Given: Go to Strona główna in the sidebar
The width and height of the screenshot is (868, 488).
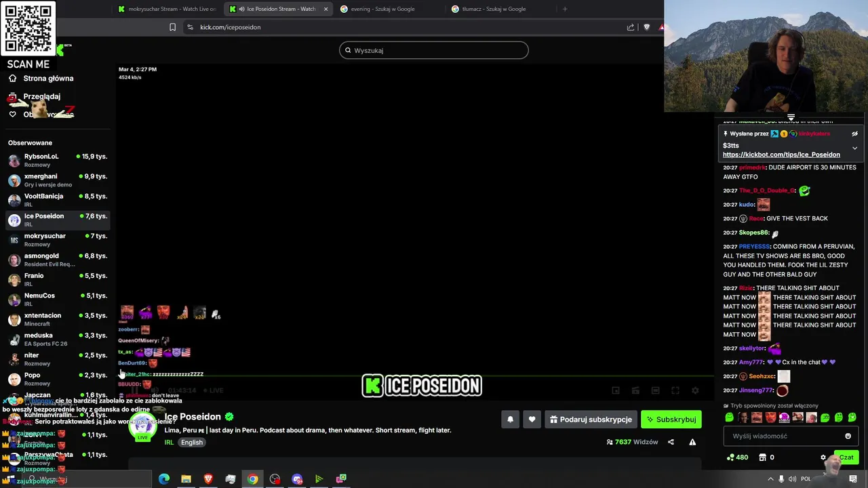Looking at the screenshot, I should (41, 79).
